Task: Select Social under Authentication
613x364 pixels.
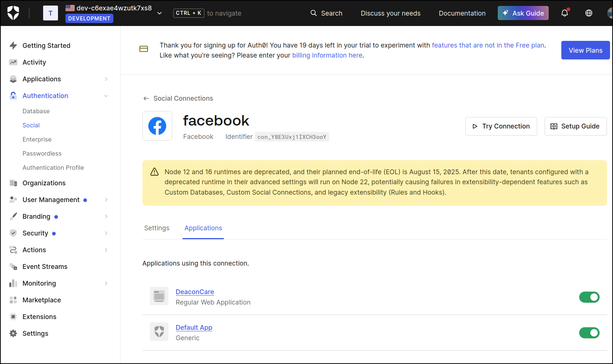Action: (31, 125)
